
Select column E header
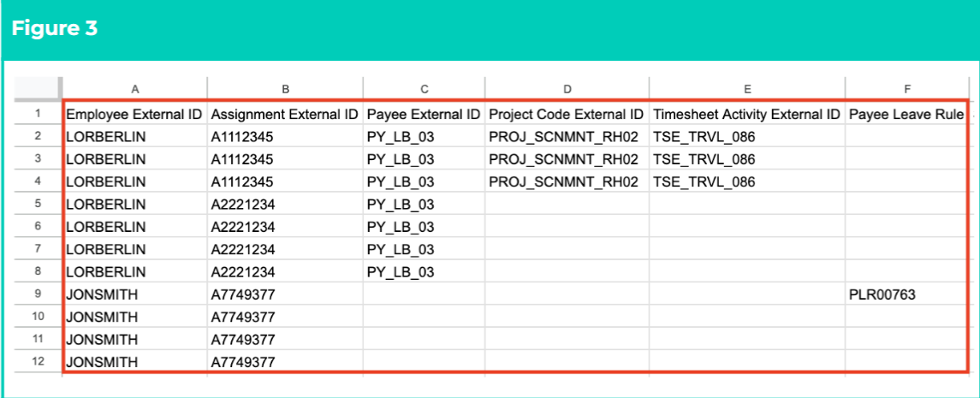click(747, 89)
